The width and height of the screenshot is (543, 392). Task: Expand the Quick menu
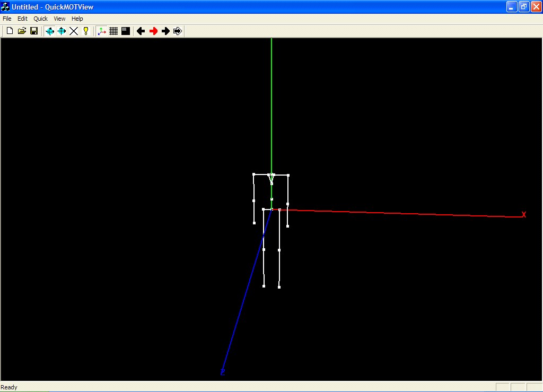(x=41, y=19)
